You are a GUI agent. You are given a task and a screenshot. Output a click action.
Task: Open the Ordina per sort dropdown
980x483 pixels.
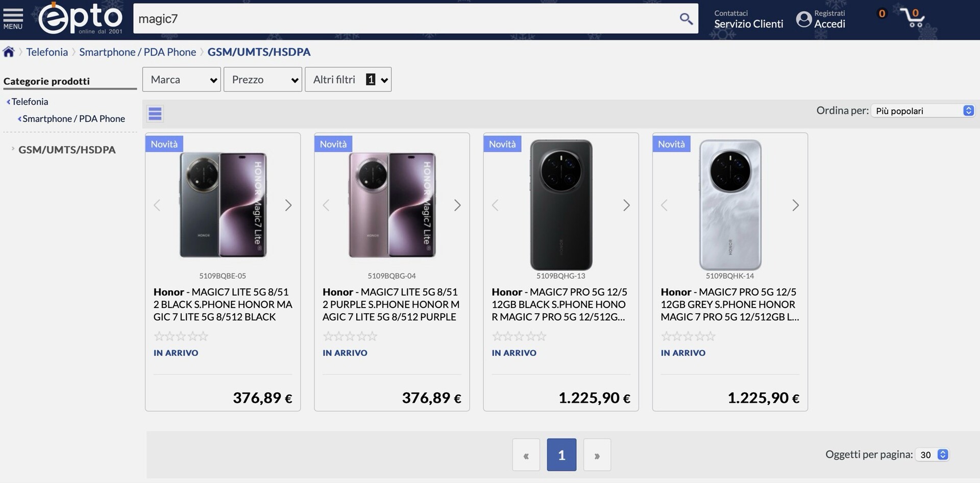point(923,111)
